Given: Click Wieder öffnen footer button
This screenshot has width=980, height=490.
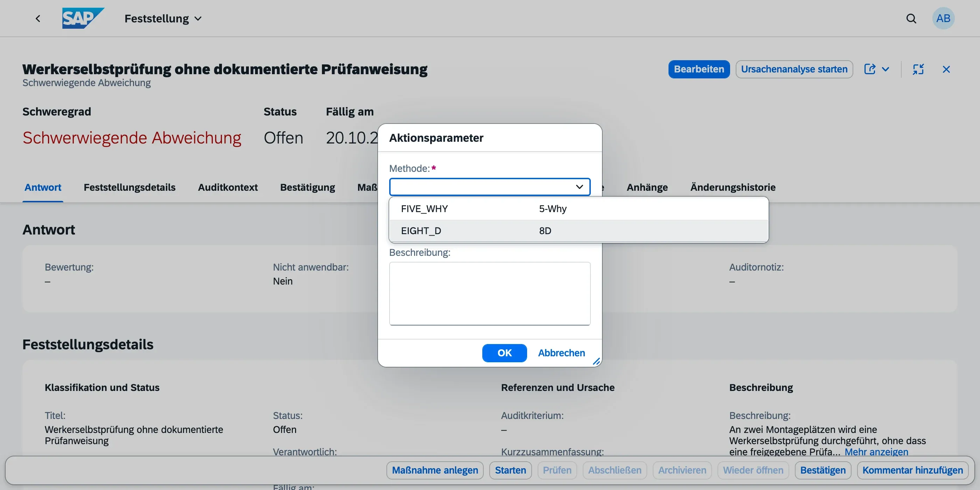Looking at the screenshot, I should [753, 470].
